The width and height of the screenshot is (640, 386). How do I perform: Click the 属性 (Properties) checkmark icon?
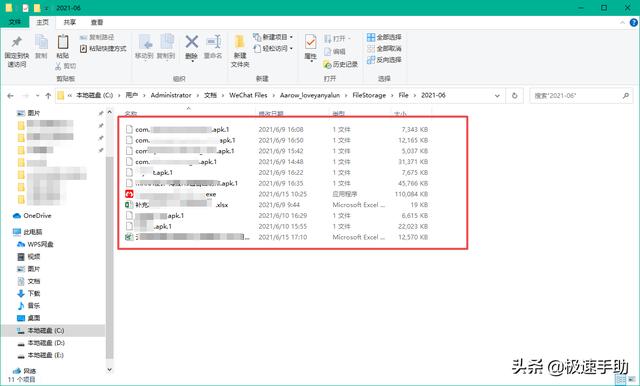point(311,42)
